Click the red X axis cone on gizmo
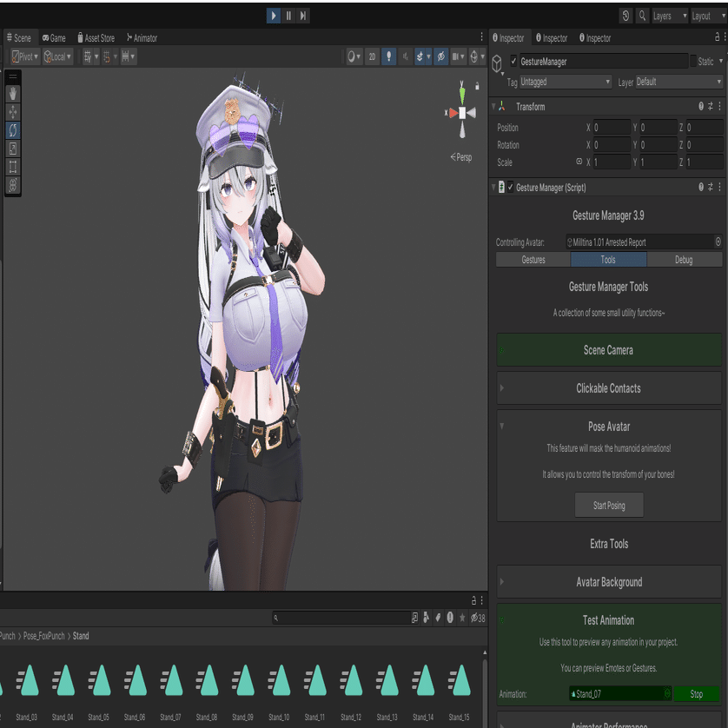The image size is (728, 728). coord(453,113)
